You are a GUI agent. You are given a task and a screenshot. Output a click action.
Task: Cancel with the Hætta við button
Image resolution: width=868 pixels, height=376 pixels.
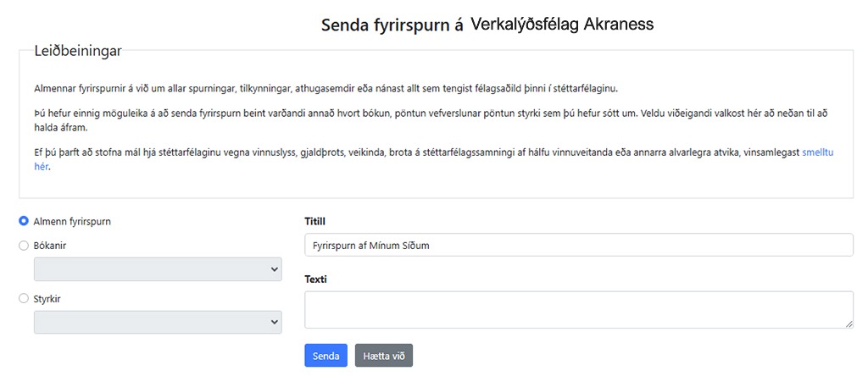point(383,356)
